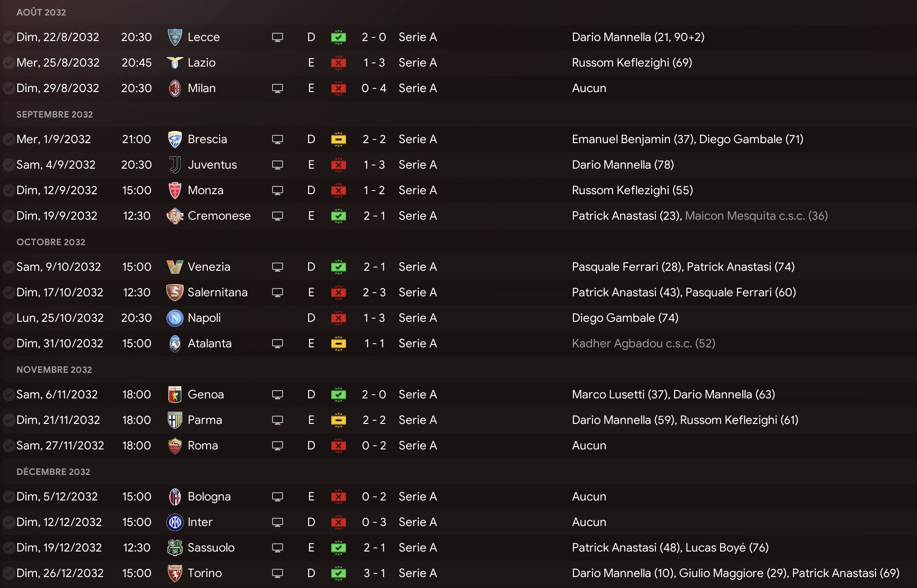The width and height of the screenshot is (917, 588).
Task: Click the Inter club crest
Action: tap(175, 522)
